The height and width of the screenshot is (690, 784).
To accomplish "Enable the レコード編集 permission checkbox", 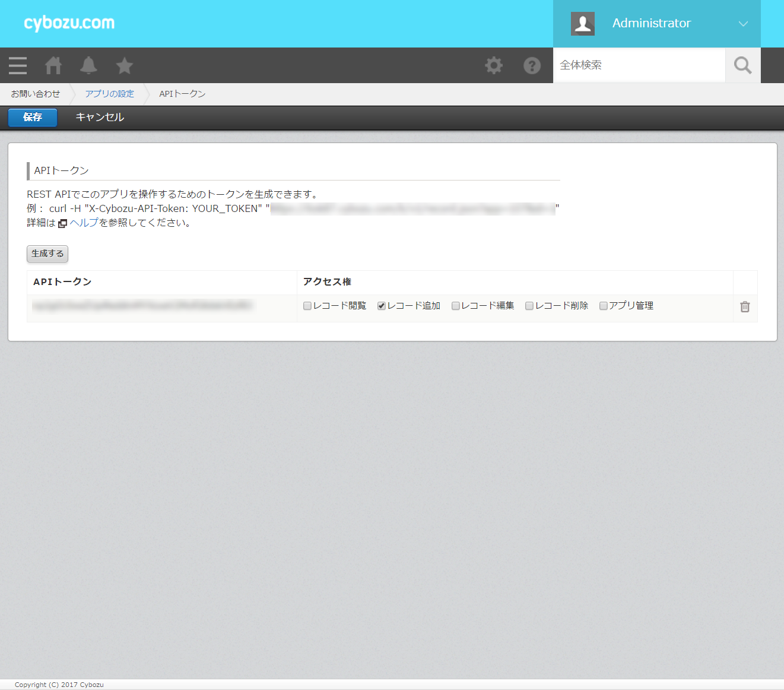I will coord(456,306).
